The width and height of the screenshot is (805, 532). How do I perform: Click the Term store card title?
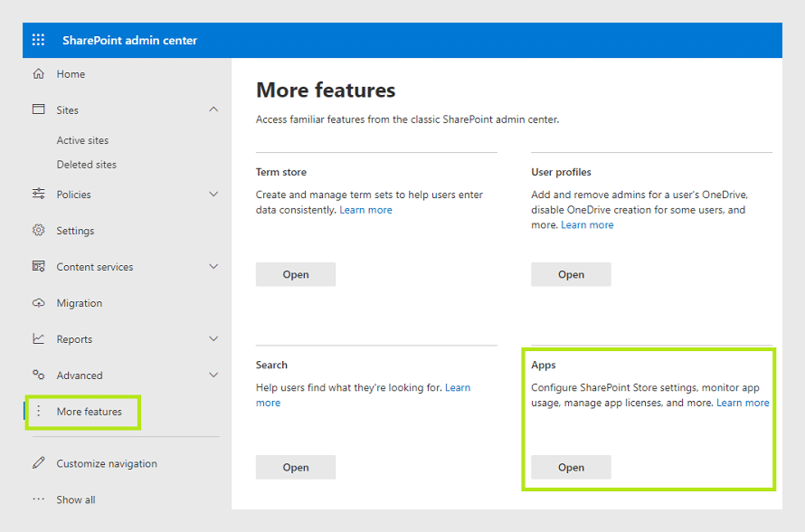click(280, 172)
